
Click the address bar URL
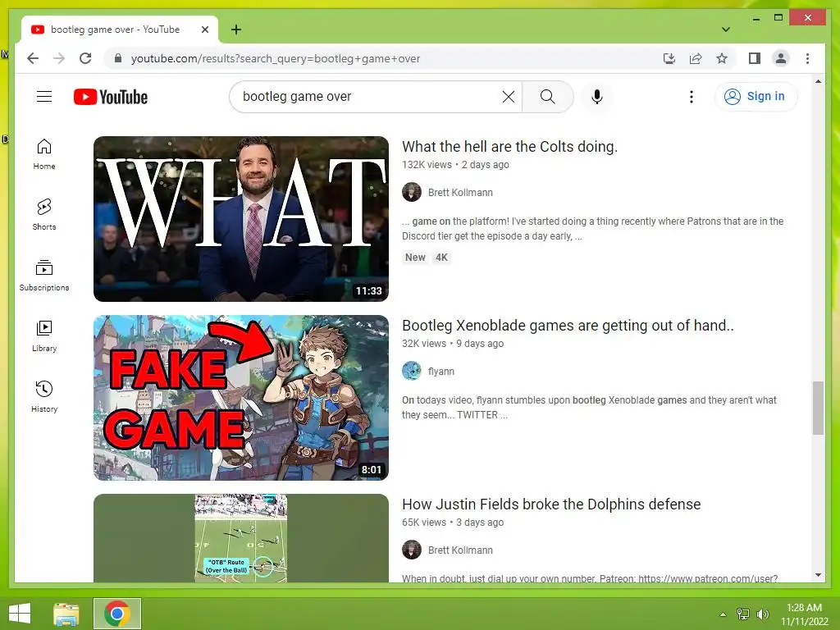[x=276, y=58]
